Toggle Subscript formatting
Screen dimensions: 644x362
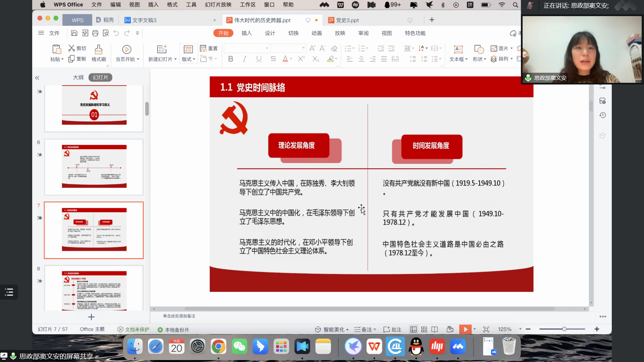316,59
